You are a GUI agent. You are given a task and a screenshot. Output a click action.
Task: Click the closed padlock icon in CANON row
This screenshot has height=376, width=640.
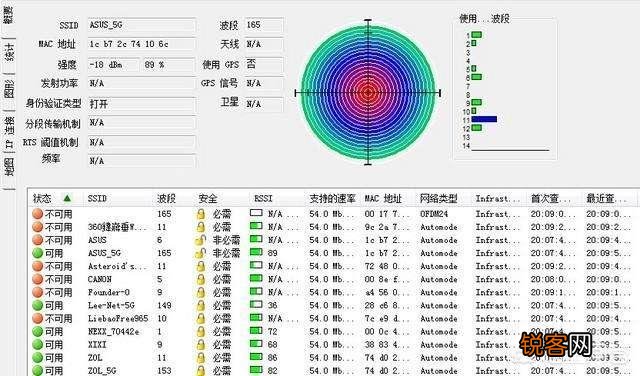click(x=200, y=279)
